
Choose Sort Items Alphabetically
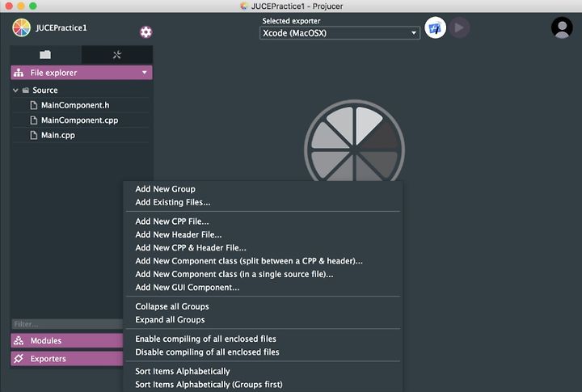263,371
